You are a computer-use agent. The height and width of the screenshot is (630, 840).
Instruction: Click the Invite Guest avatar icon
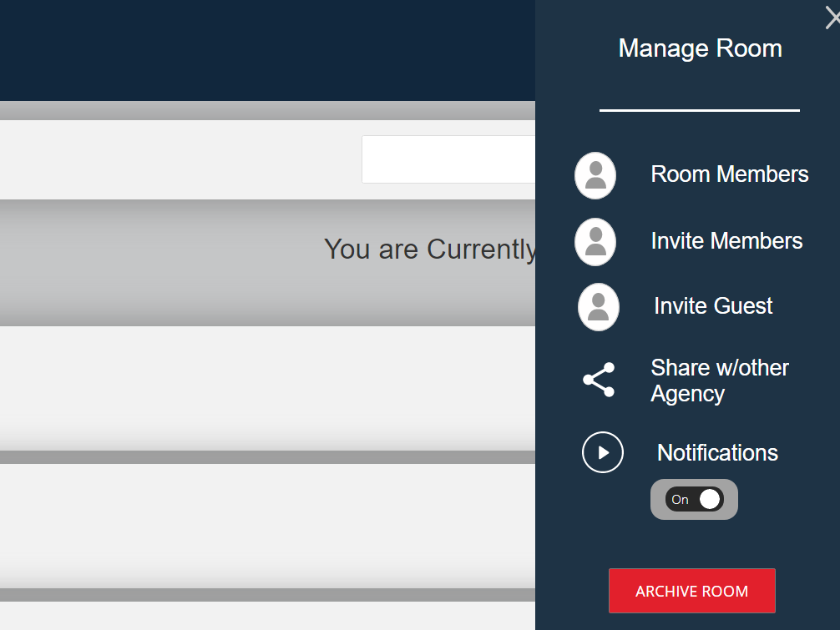pyautogui.click(x=599, y=307)
